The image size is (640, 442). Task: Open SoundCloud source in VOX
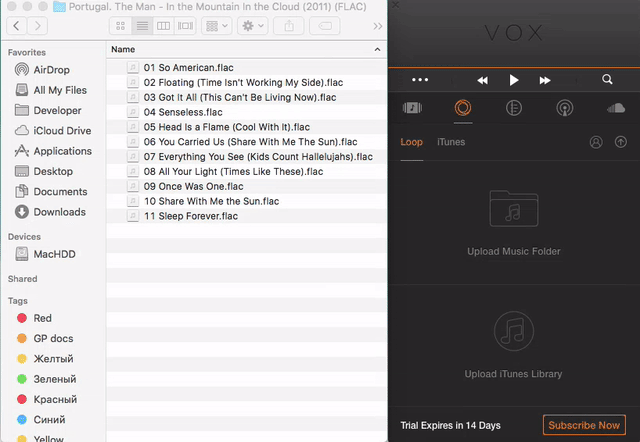click(616, 108)
